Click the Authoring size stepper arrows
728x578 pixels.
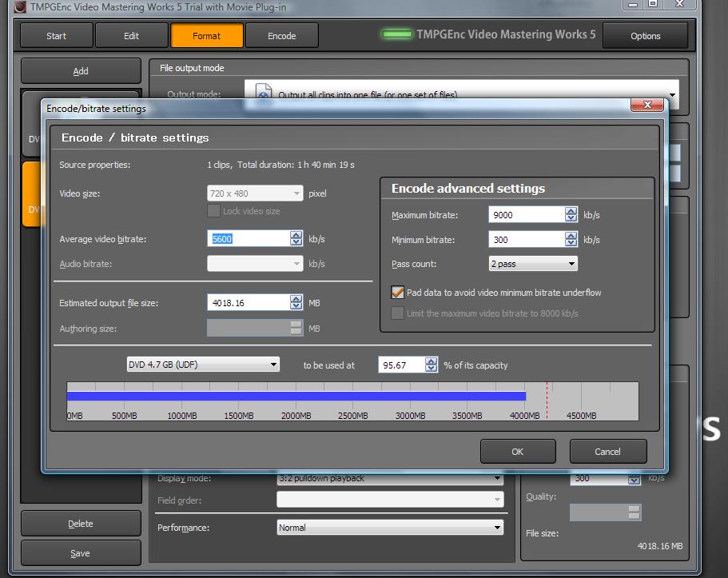coord(296,328)
